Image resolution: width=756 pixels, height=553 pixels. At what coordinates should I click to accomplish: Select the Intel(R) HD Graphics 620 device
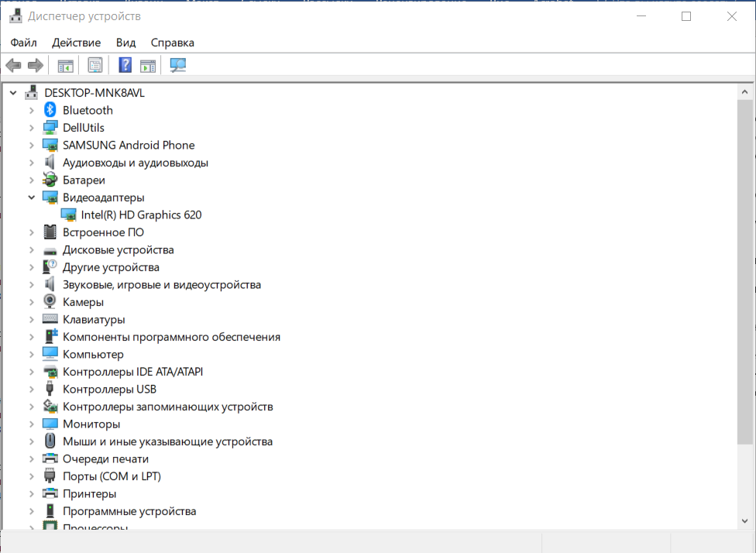coord(141,215)
